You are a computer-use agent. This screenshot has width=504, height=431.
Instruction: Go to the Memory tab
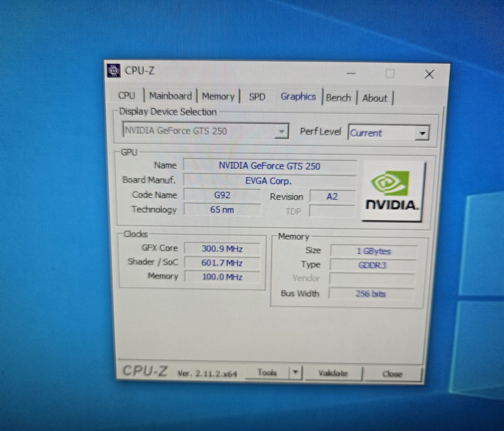click(x=218, y=96)
